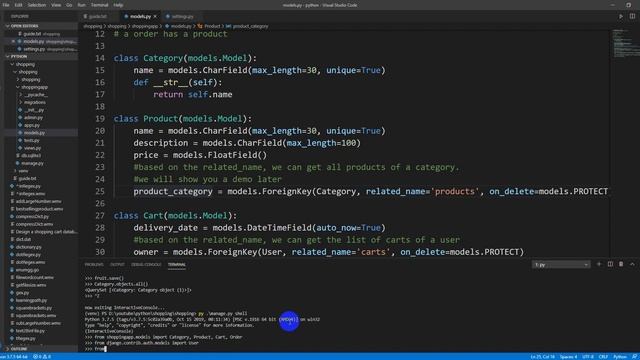Maximize the terminal panel with the chevron-up icon

pos(632,264)
